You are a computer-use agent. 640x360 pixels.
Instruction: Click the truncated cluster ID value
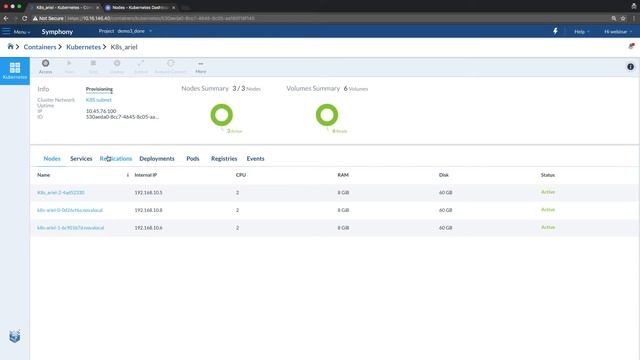tap(122, 117)
